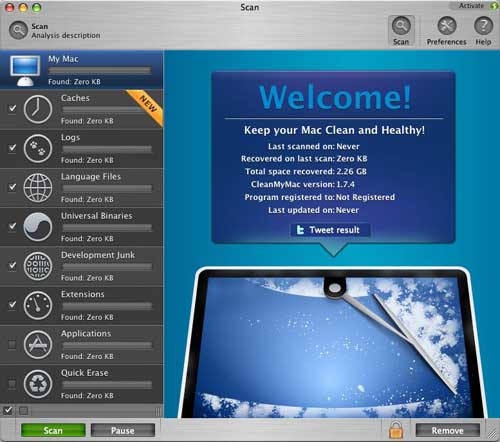Screen dimensions: 500x442
Task: Start scanning with the green Scan button
Action: pyautogui.click(x=53, y=430)
